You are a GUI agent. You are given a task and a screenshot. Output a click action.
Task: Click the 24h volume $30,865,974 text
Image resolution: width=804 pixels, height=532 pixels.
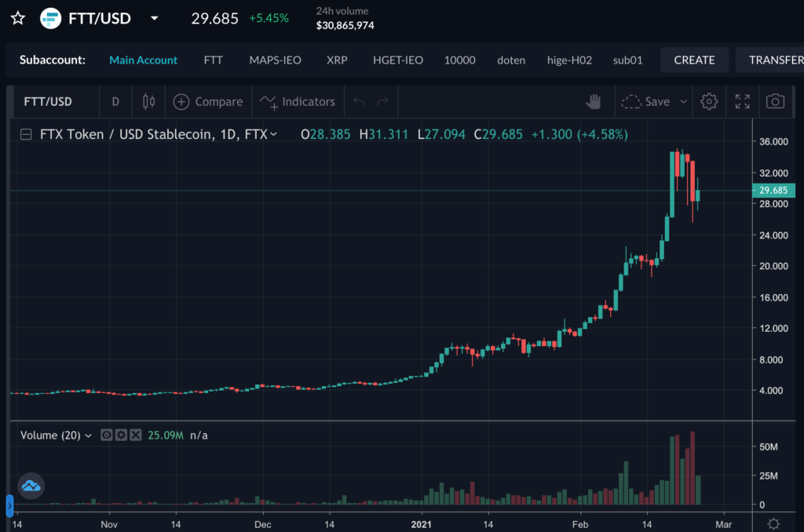coord(345,19)
